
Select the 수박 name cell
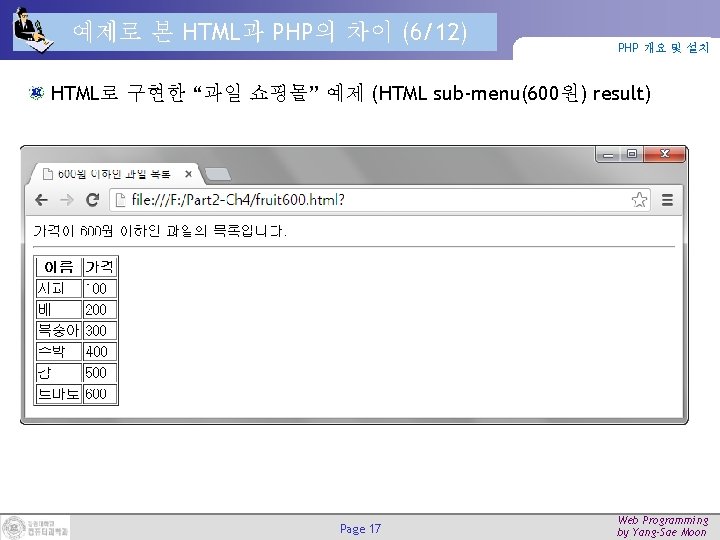click(x=59, y=352)
